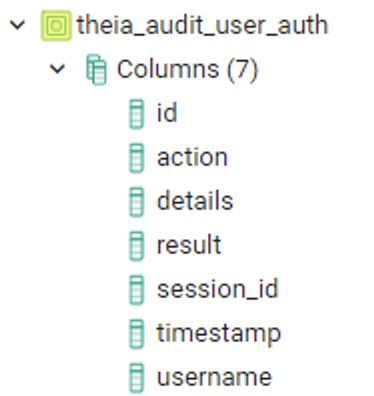
Task: Collapse the theia_audit_user_auth table node
Action: click(x=17, y=25)
